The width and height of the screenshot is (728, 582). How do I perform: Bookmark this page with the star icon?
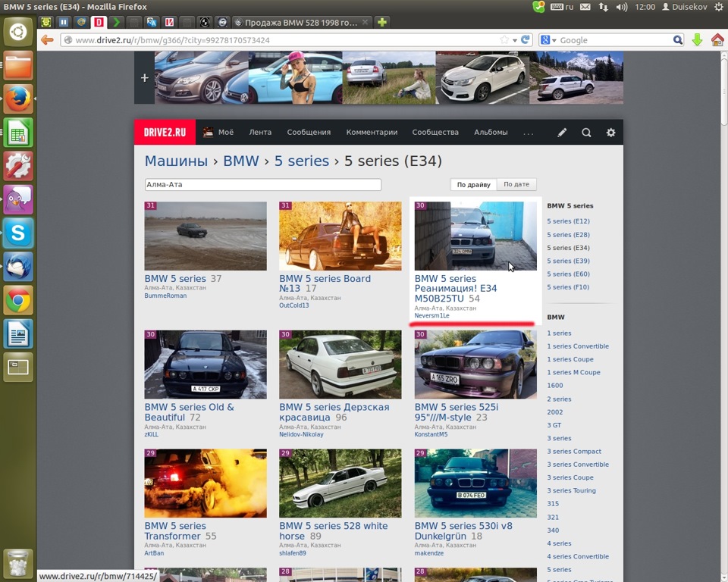pos(504,40)
